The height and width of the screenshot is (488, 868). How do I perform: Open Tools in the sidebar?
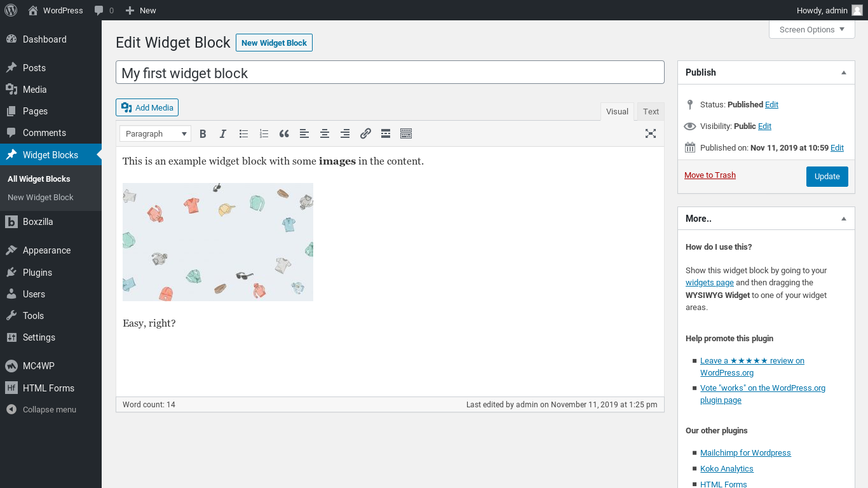pos(51,316)
